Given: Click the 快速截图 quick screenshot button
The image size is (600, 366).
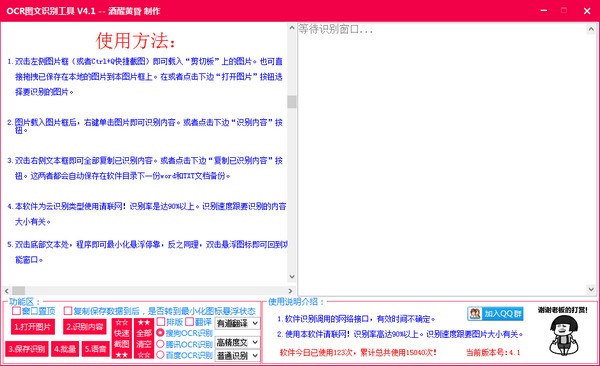Looking at the screenshot, I should [122, 338].
